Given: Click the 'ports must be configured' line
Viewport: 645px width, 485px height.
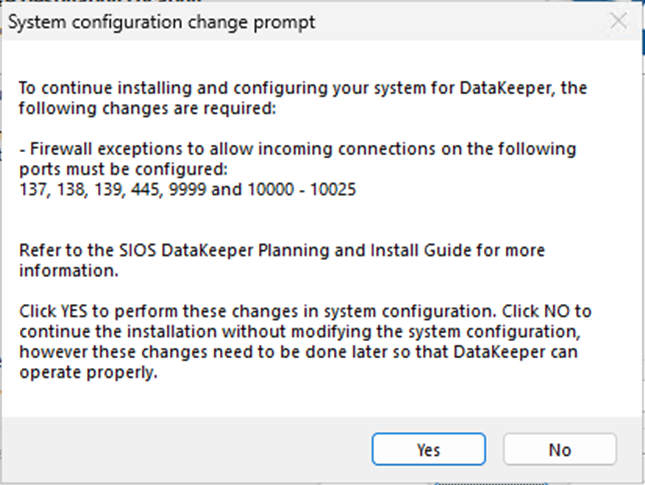Looking at the screenshot, I should (124, 167).
